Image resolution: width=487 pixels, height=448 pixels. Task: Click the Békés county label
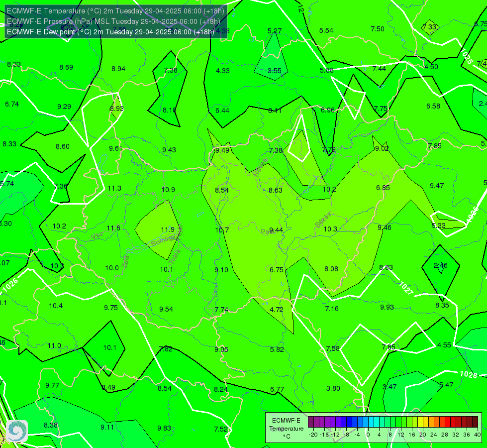(323, 220)
